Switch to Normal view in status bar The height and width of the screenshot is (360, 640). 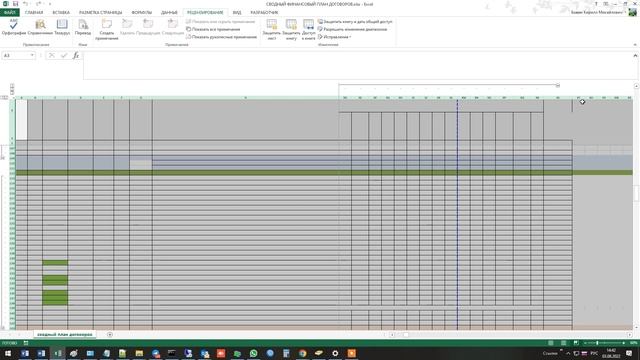[551, 343]
